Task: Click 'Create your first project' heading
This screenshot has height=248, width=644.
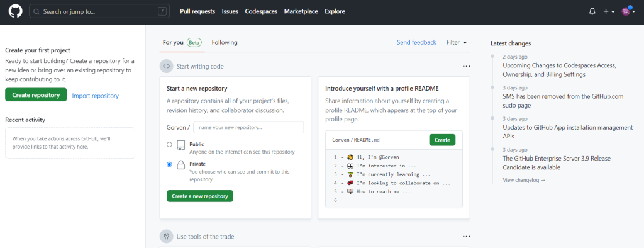Action: point(38,50)
